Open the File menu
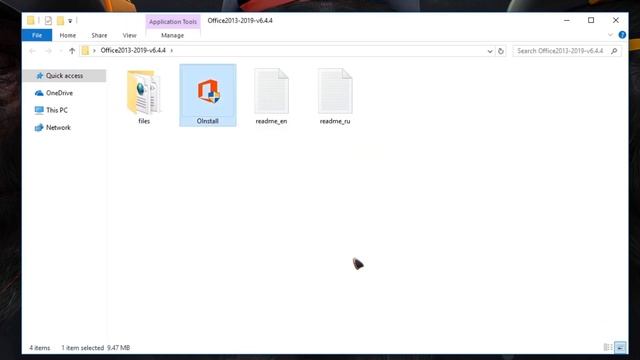This screenshot has height=360, width=640. (x=37, y=36)
